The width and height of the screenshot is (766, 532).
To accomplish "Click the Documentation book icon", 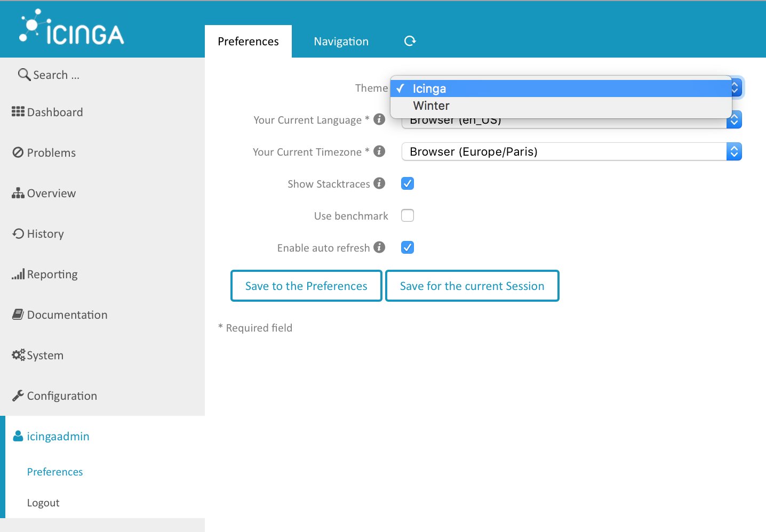I will click(x=18, y=315).
